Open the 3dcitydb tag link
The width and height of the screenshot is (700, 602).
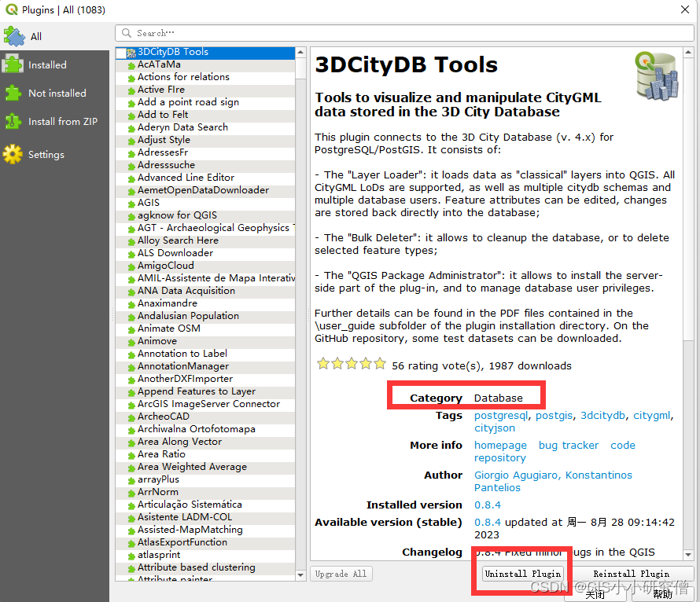(602, 416)
